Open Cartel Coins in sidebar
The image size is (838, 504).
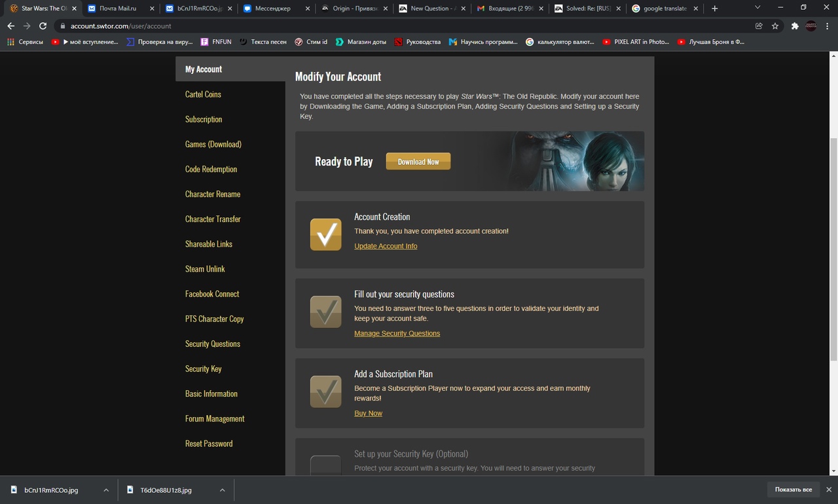203,94
